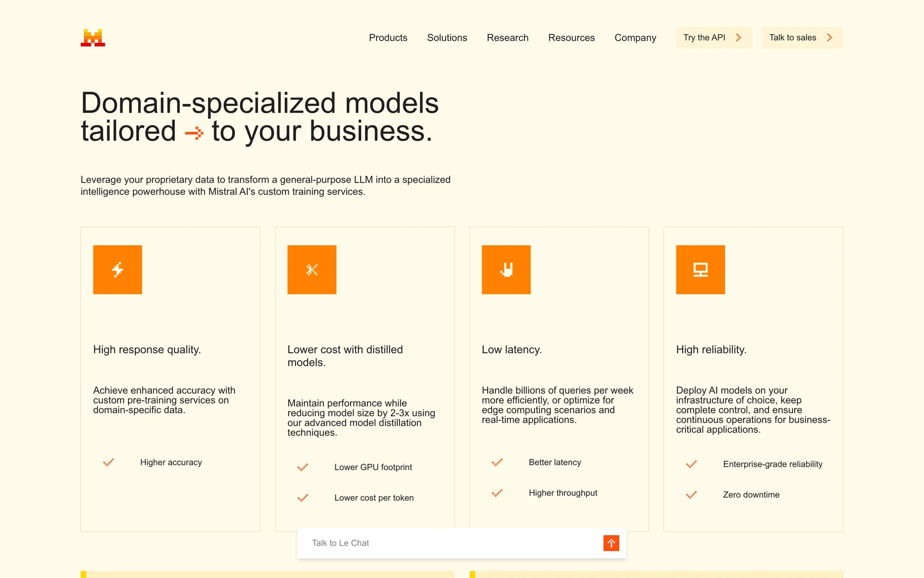
Task: Click the checkmark beside Zero downtime
Action: [691, 495]
